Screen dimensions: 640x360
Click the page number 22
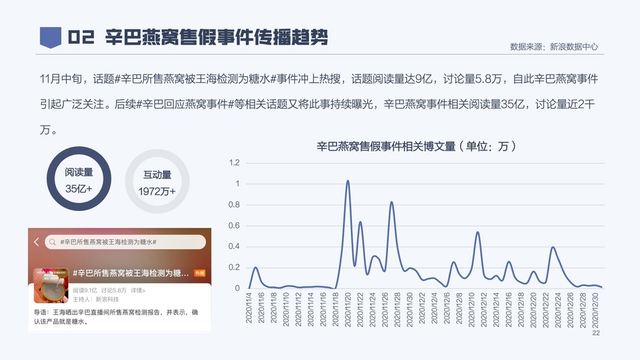(x=596, y=333)
